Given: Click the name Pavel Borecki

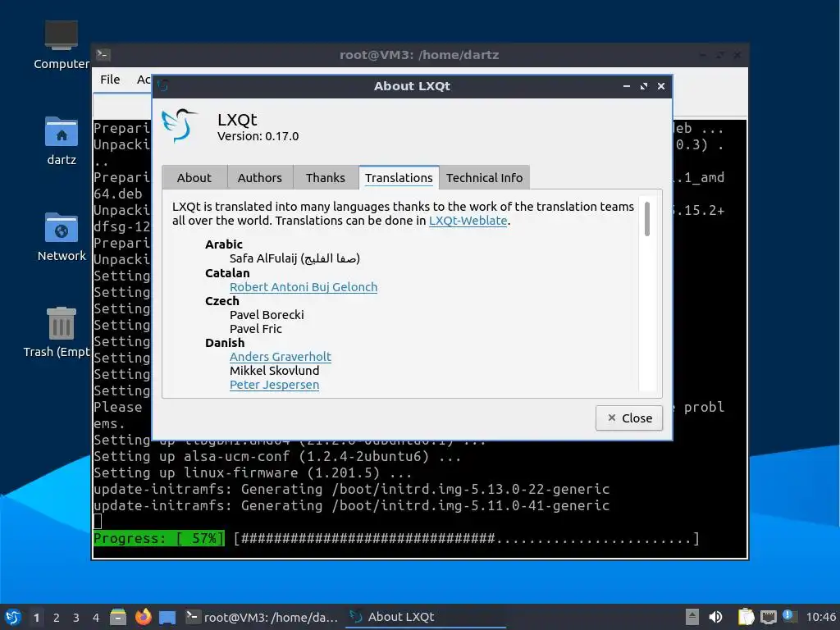Looking at the screenshot, I should [x=267, y=315].
